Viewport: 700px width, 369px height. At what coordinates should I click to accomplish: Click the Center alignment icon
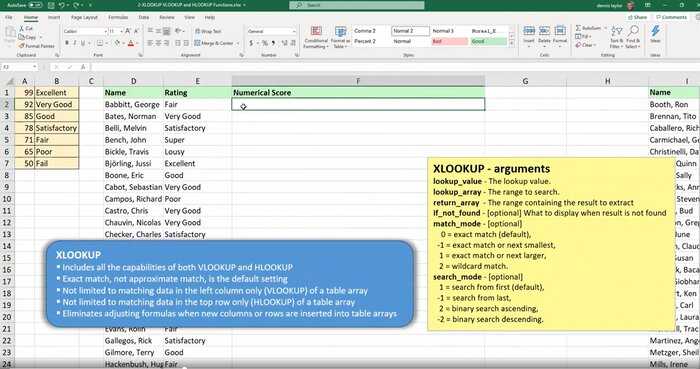(x=158, y=43)
